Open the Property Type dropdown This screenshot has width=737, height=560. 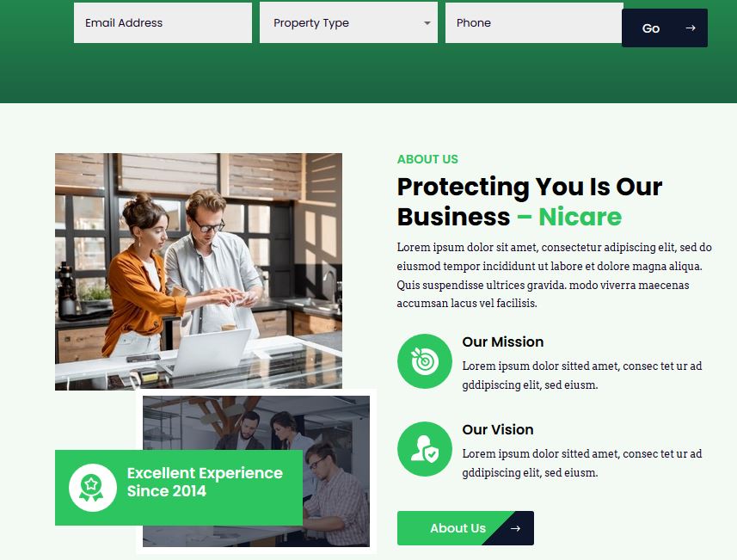click(x=348, y=22)
